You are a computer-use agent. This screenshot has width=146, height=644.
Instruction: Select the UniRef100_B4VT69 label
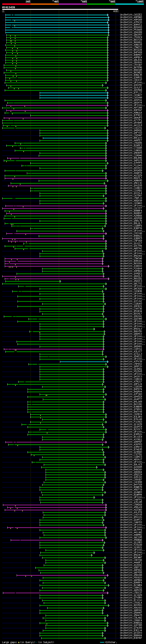tap(131, 485)
